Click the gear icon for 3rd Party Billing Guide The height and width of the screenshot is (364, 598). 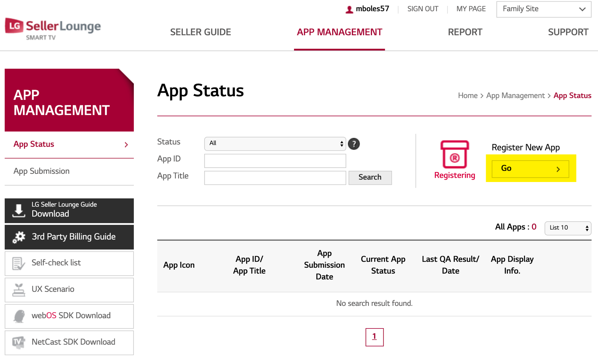[x=19, y=237]
